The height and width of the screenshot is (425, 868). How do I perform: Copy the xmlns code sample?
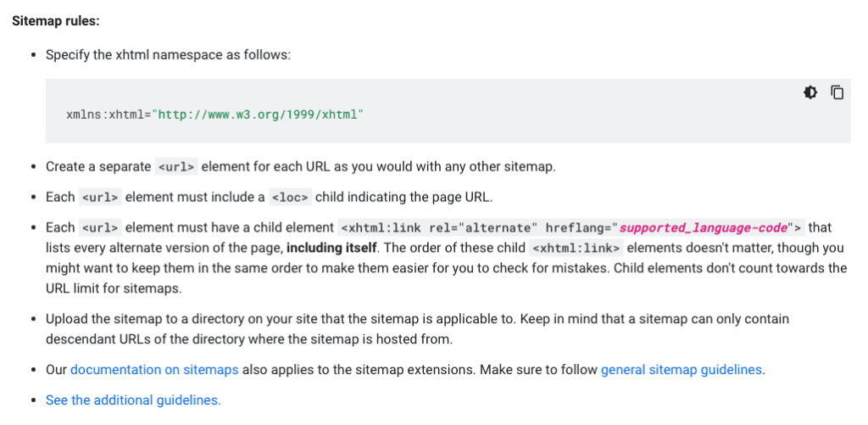coord(837,92)
